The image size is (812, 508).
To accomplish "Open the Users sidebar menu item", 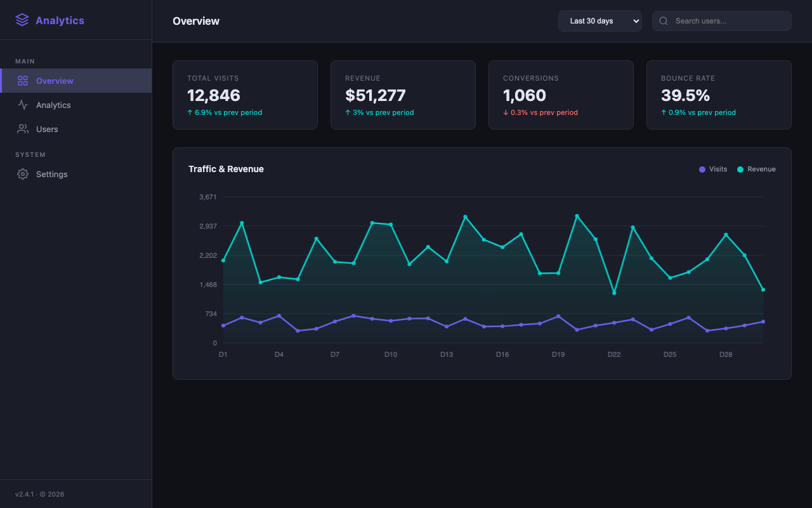I will pos(76,129).
